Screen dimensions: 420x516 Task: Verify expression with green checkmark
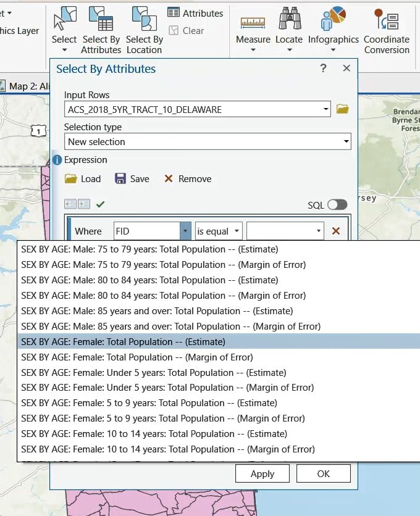pos(101,204)
